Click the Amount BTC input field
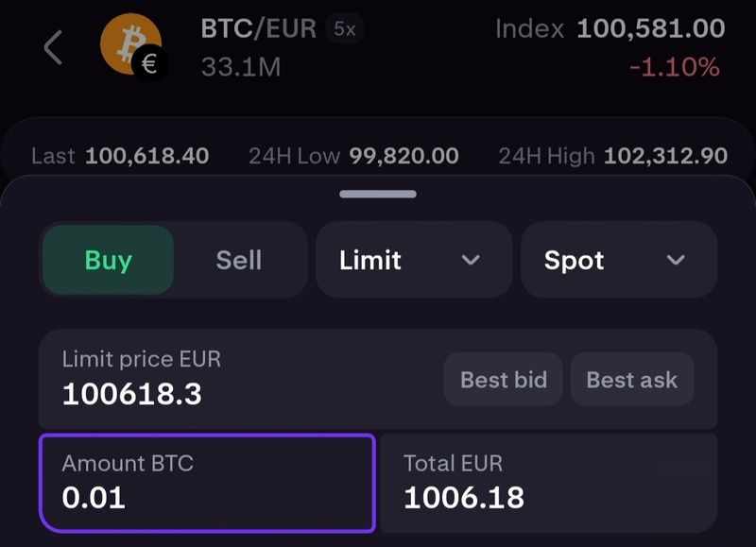 [207, 483]
